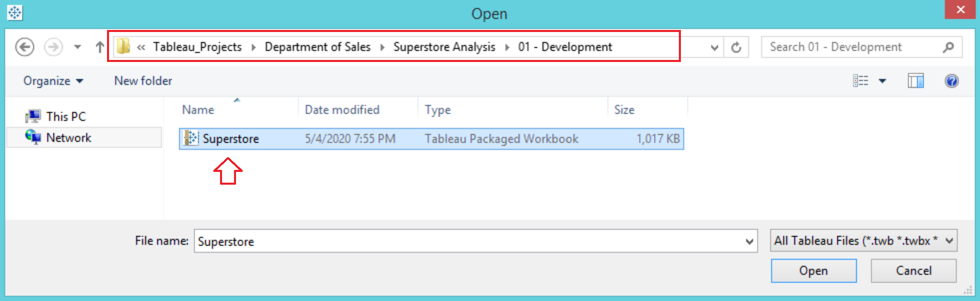The image size is (980, 301).
Task: Select 01 - Development breadcrumb
Action: pyautogui.click(x=565, y=47)
